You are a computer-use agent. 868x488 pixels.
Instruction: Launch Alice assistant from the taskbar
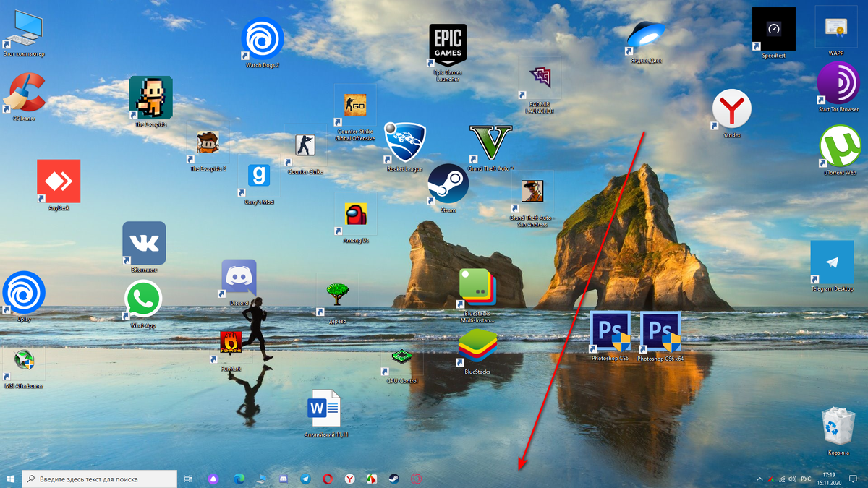click(x=213, y=479)
